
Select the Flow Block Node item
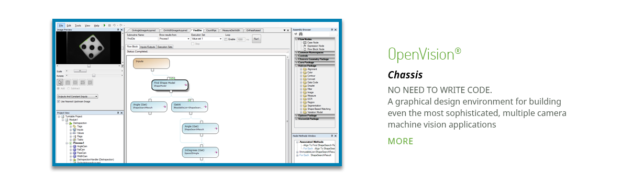tap(316, 49)
